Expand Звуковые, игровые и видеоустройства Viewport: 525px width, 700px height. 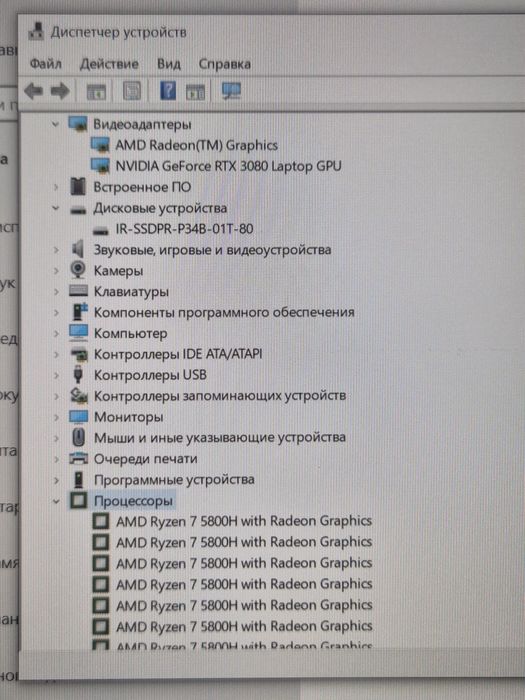[56, 250]
